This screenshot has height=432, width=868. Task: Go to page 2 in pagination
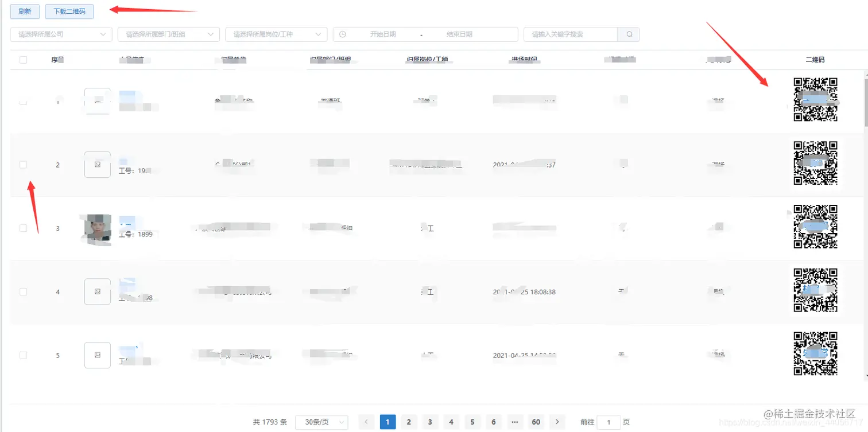[409, 422]
